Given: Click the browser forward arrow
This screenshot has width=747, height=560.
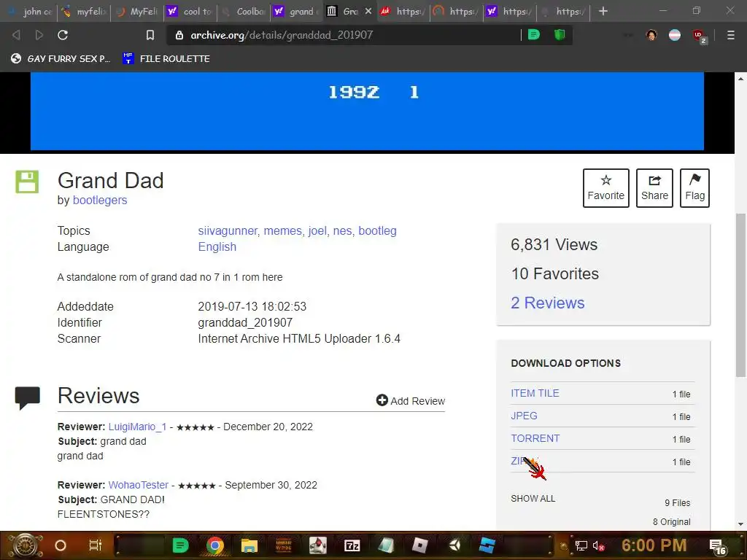Looking at the screenshot, I should [39, 35].
